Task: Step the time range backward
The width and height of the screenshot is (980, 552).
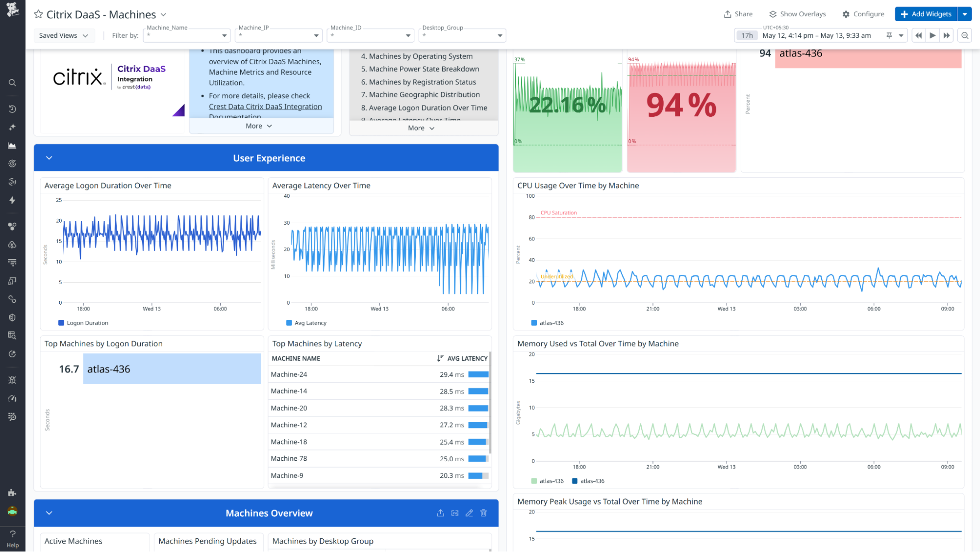Action: (918, 35)
